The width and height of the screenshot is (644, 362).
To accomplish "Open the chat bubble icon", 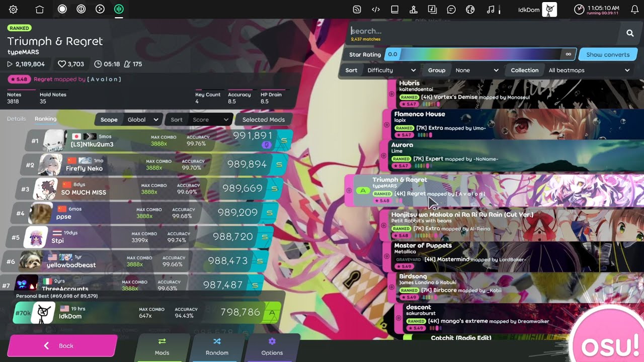I will tap(451, 9).
